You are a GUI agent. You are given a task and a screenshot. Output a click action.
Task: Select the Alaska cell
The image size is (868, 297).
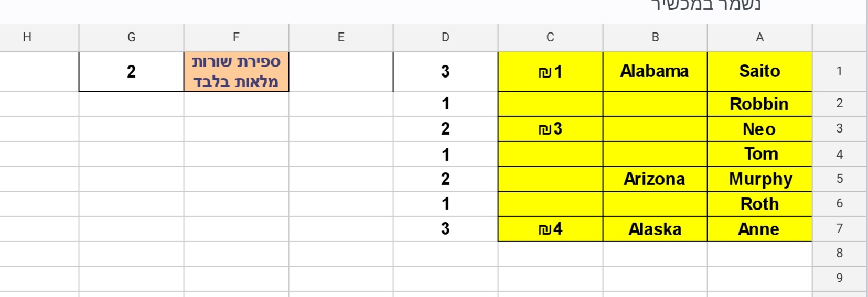[655, 229]
